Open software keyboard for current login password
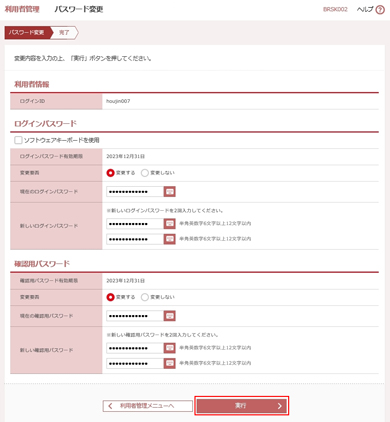This screenshot has height=422, width=390. click(x=170, y=192)
